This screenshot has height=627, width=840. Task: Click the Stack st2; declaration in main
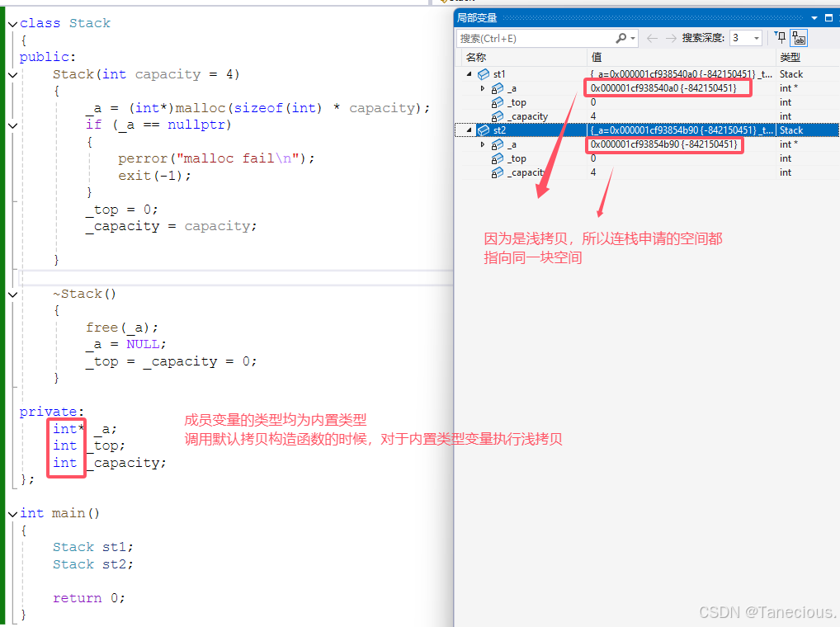93,563
